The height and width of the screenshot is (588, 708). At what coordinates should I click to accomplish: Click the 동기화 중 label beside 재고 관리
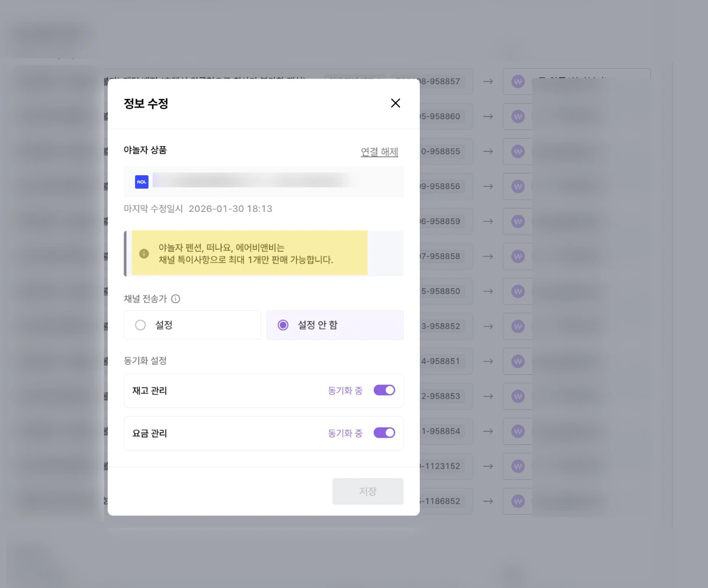(x=345, y=391)
